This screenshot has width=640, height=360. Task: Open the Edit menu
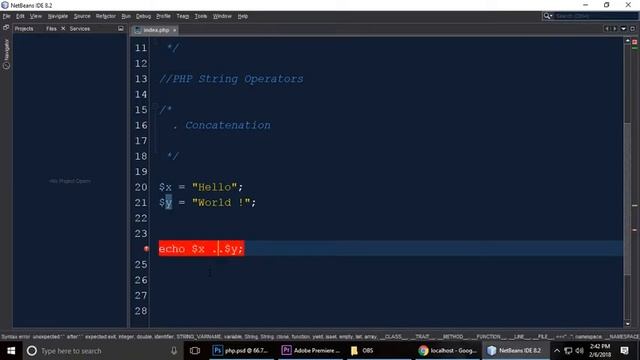[20, 16]
